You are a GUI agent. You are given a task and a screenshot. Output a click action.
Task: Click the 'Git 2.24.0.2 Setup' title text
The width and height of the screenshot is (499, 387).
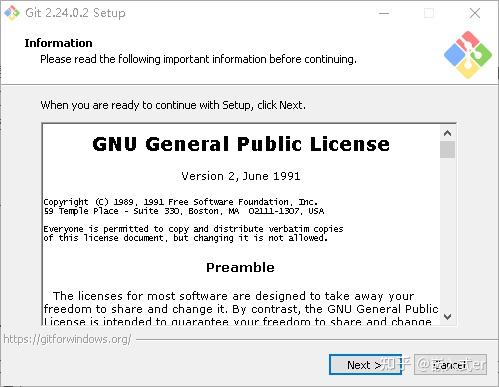[x=75, y=13]
